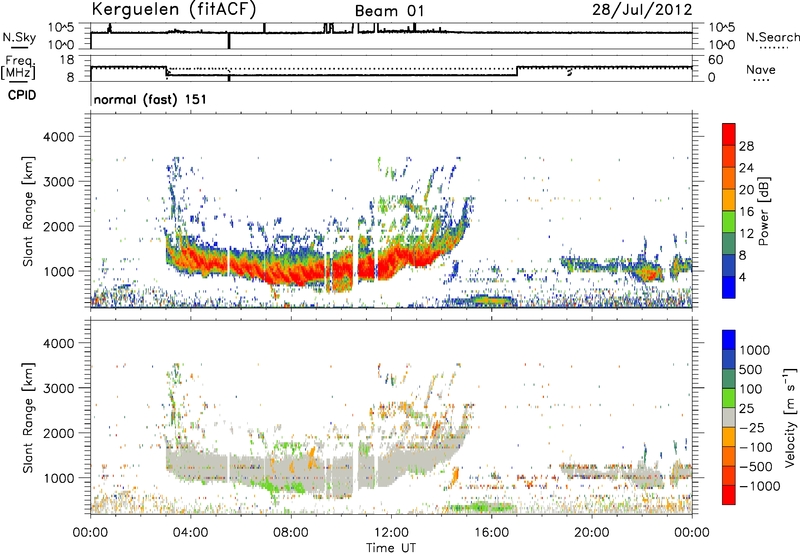Screen dimensions: 800x554
Task: Click the "N.Sky" legend label
Action: pos(19,37)
